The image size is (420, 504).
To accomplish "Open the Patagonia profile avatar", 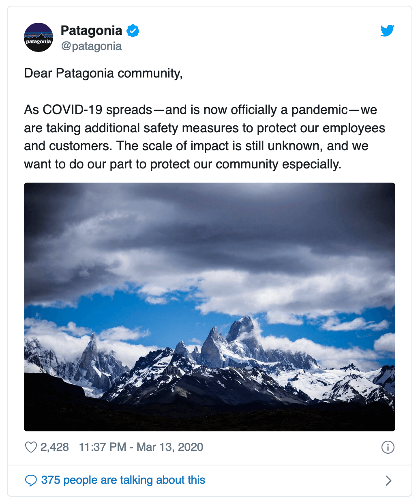I will (x=39, y=37).
